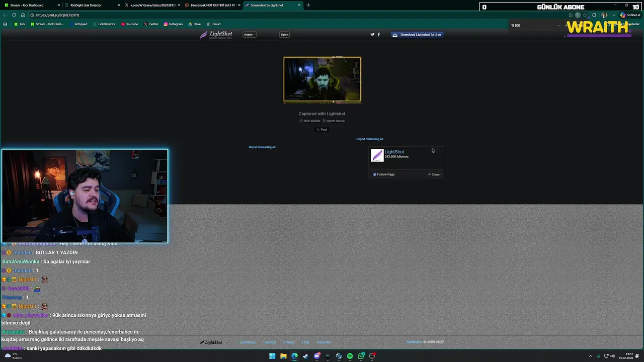The height and width of the screenshot is (362, 644).
Task: Click Follow Page on Facebook widget
Action: pyautogui.click(x=384, y=174)
